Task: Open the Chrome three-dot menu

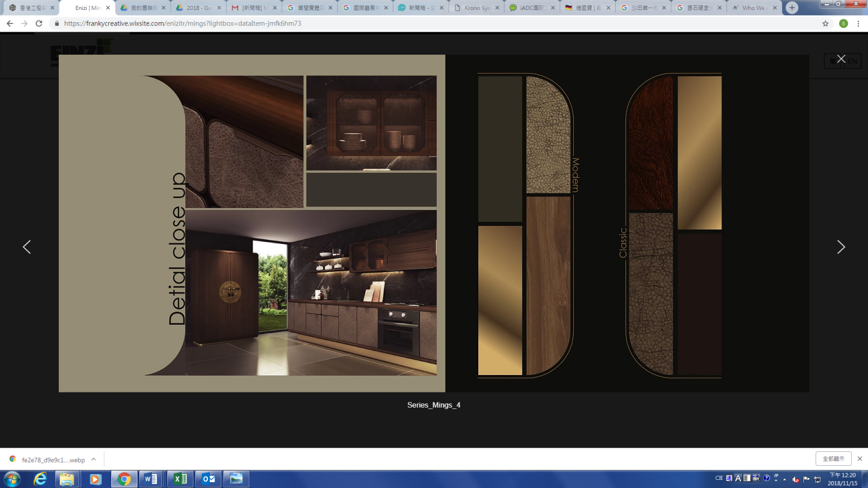Action: (x=858, y=24)
